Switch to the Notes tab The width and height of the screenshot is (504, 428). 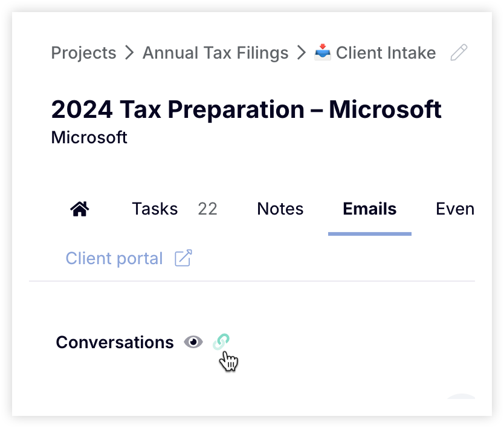tap(280, 209)
